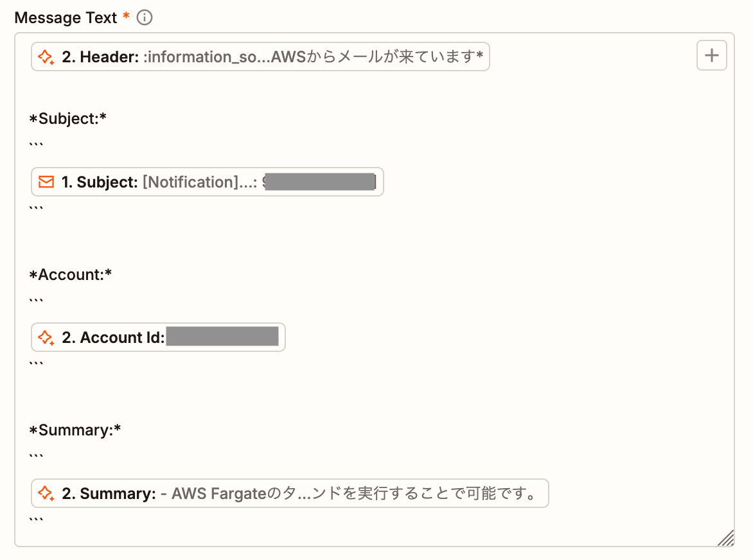Select the "2. Summary: AWS Fargate" pill

coord(289,493)
